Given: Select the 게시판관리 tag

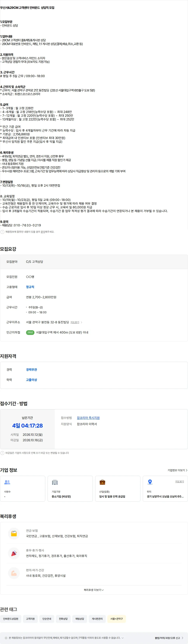Looking at the screenshot, I should (97, 619).
